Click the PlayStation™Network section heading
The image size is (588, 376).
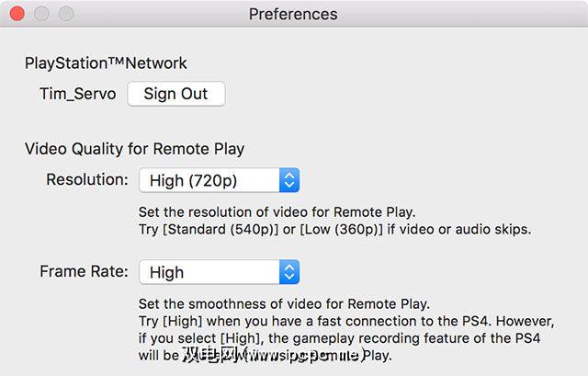coord(106,63)
